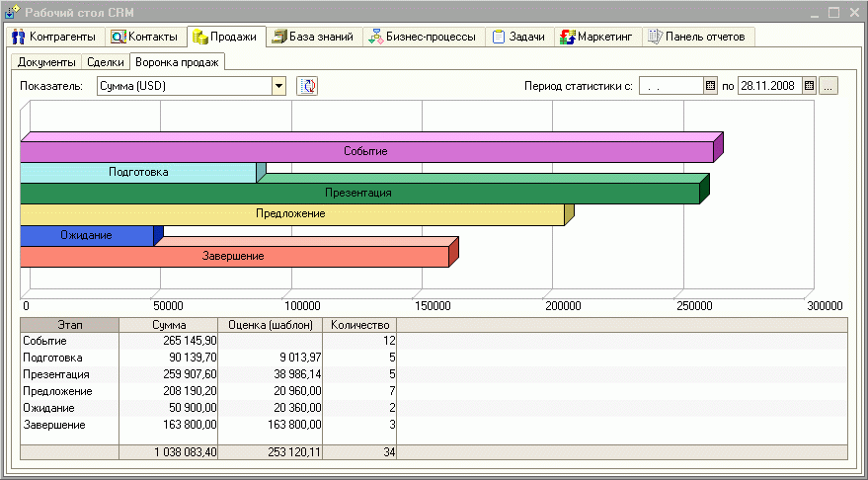This screenshot has height=480, width=868.
Task: Go to the Бизнес-процессы tab
Action: click(x=423, y=37)
